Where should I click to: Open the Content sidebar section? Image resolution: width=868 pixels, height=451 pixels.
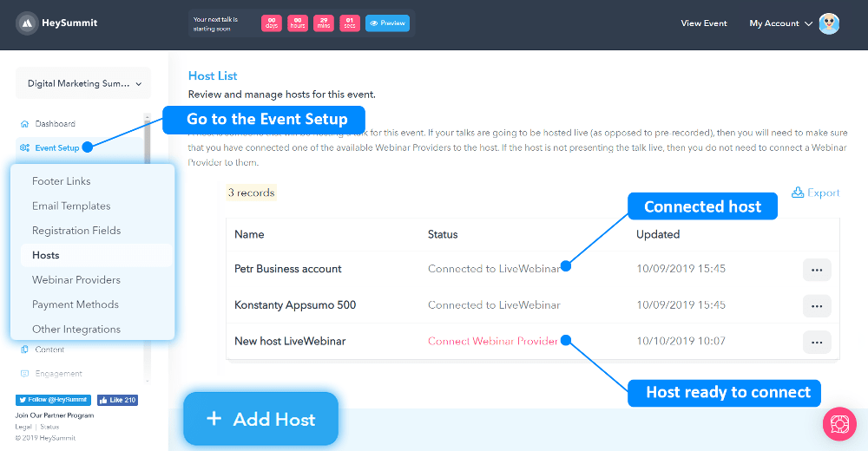point(49,350)
